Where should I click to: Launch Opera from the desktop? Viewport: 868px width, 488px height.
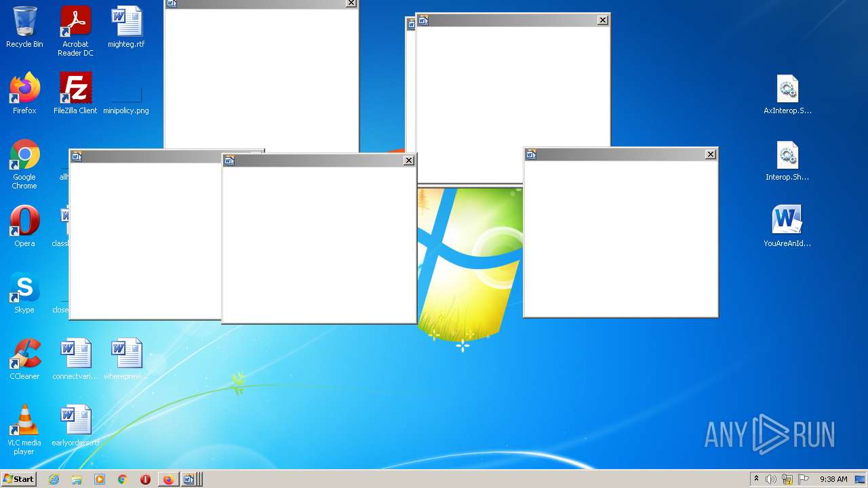(x=24, y=226)
